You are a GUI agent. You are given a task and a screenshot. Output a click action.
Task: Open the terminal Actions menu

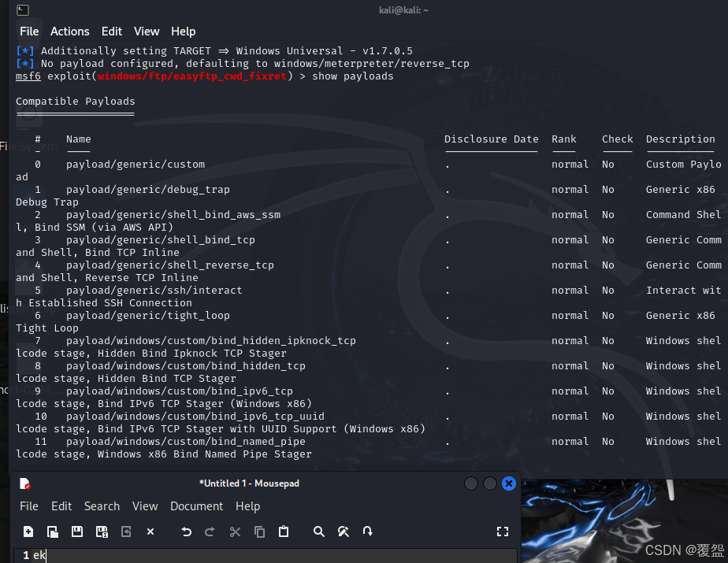69,31
